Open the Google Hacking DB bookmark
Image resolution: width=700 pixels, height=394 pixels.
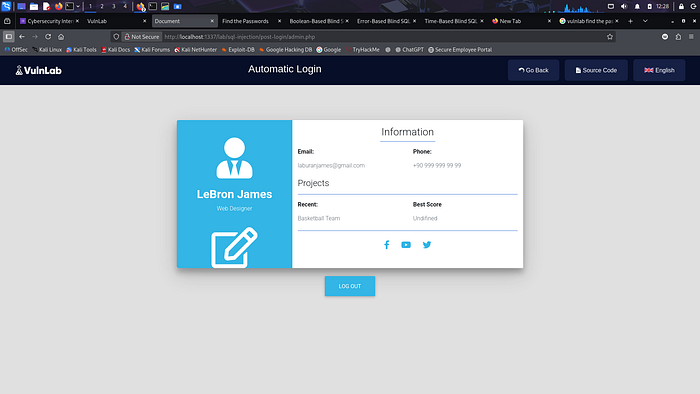click(286, 50)
